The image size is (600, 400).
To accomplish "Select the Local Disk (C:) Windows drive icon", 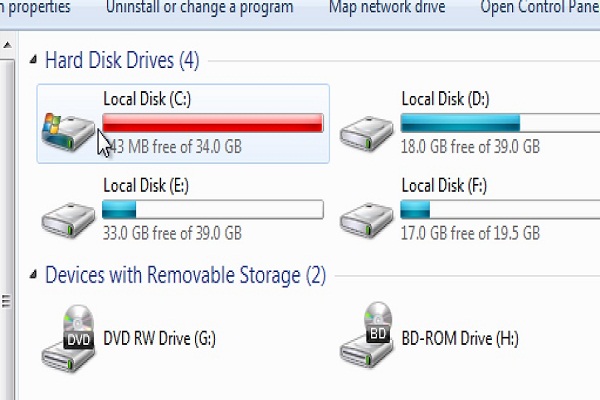I will [68, 131].
